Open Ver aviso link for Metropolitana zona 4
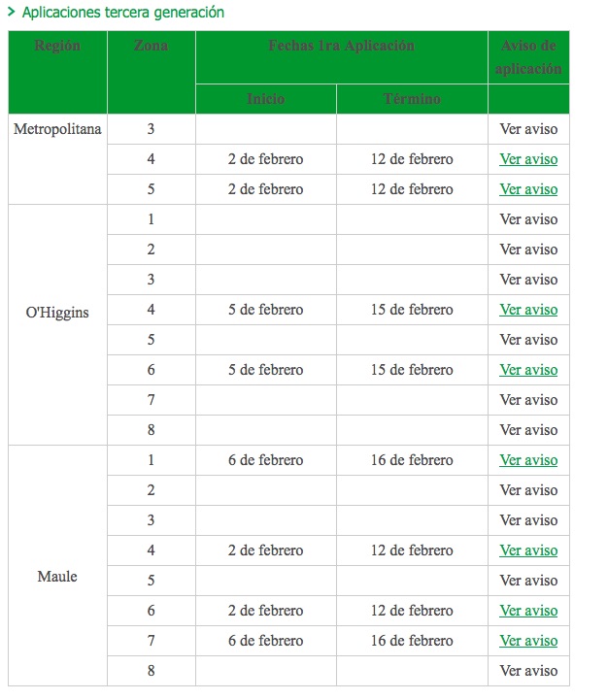608x700 pixels. click(528, 159)
